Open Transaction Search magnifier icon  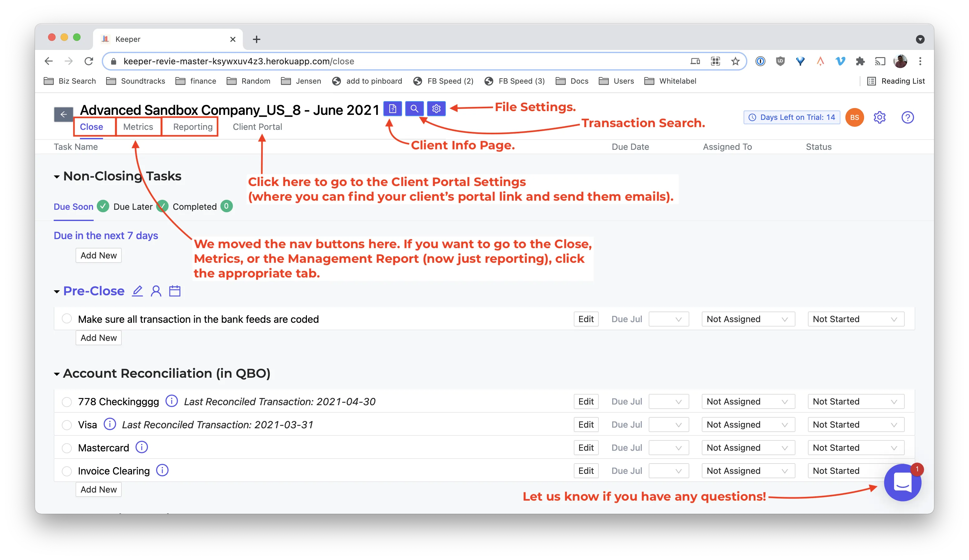tap(414, 109)
